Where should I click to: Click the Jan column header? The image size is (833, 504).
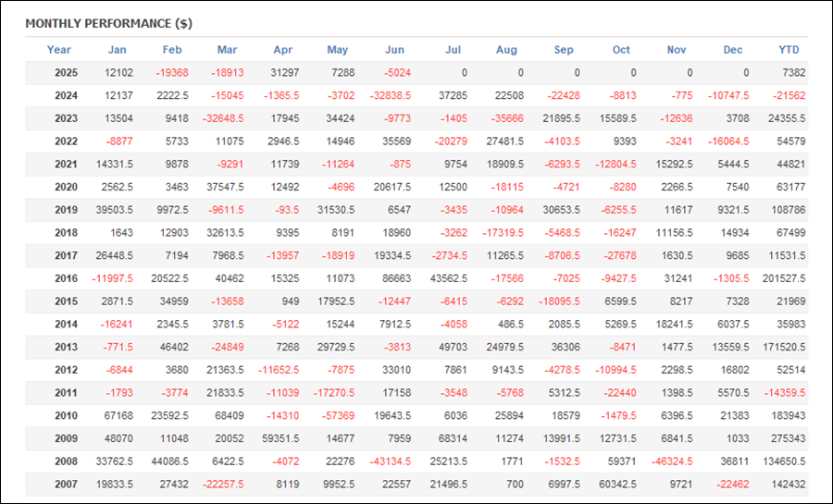[117, 50]
